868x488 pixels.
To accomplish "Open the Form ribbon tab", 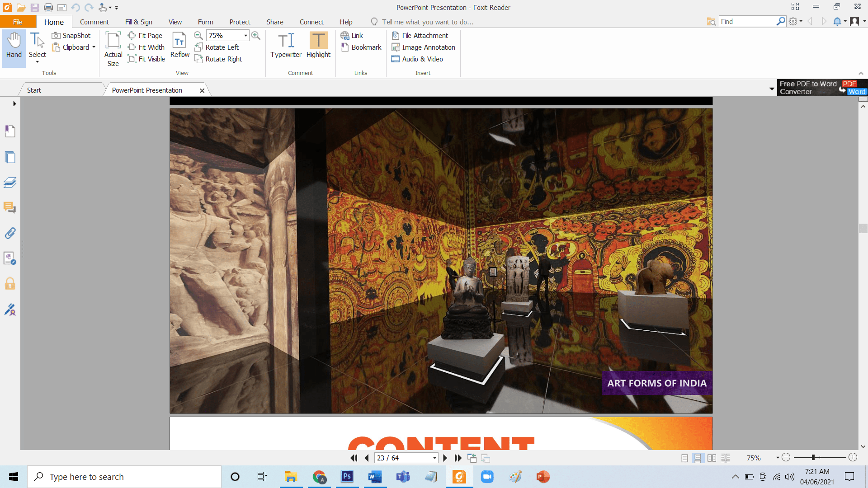I will pos(205,22).
